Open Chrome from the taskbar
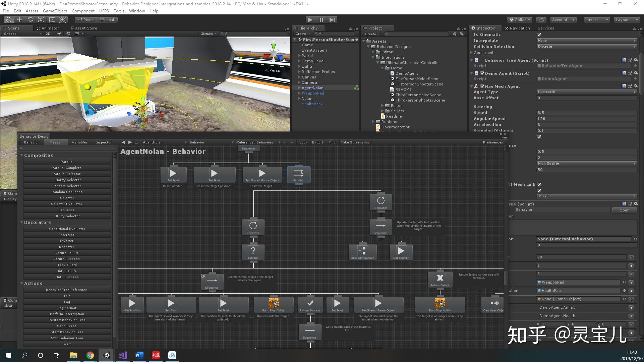Screen dimensions: 644x362 pyautogui.click(x=90, y=355)
